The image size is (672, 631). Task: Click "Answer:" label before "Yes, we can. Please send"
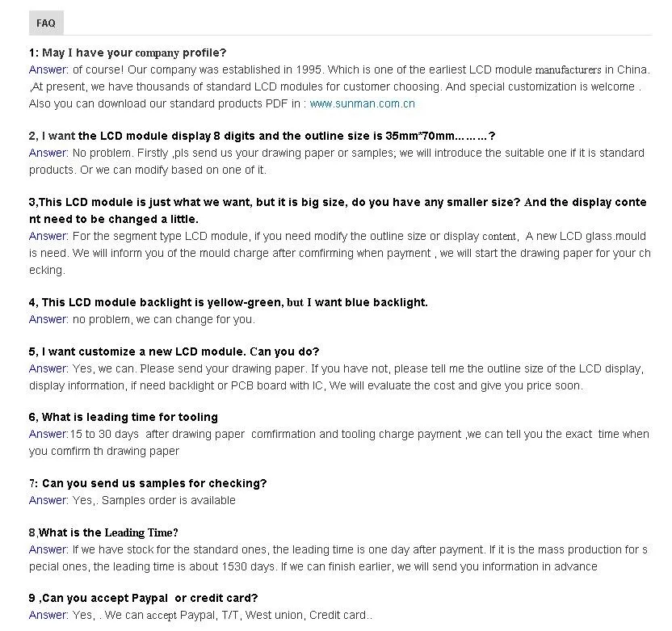(x=48, y=368)
